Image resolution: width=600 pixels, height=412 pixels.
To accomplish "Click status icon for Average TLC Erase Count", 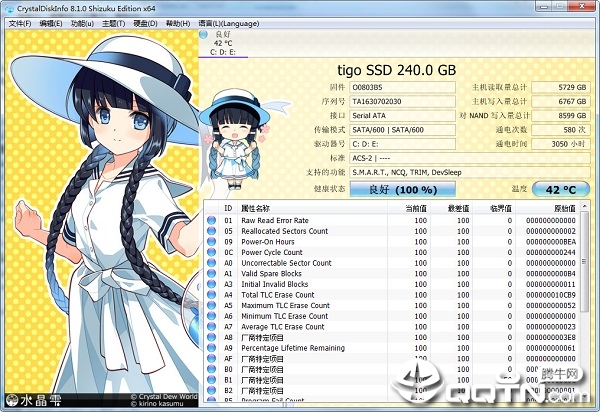I will click(211, 327).
